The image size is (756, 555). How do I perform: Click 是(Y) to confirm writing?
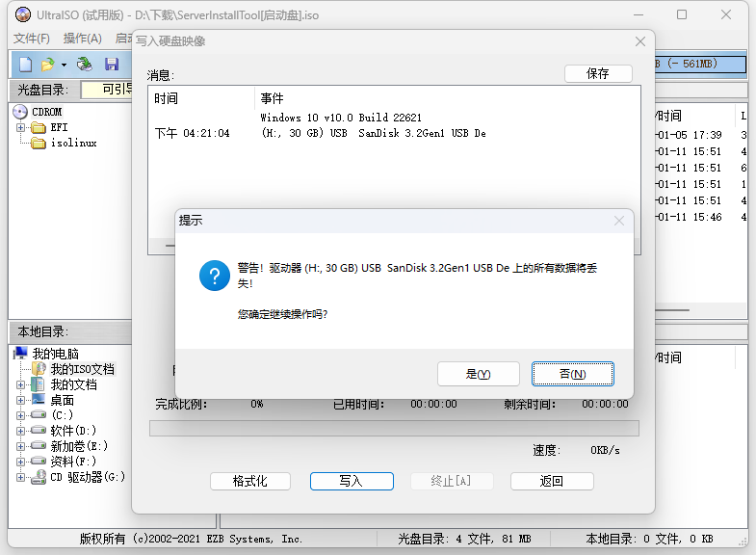pyautogui.click(x=479, y=374)
